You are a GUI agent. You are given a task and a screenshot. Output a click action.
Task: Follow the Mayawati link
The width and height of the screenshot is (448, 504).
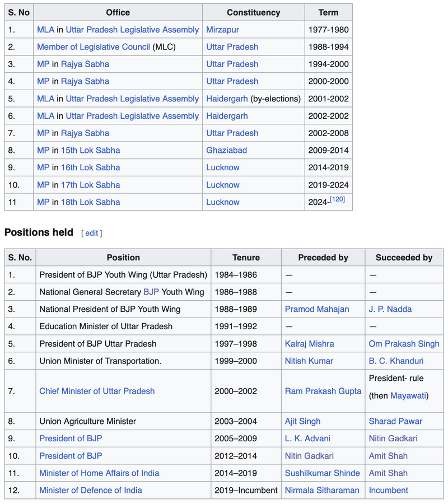coord(408,396)
